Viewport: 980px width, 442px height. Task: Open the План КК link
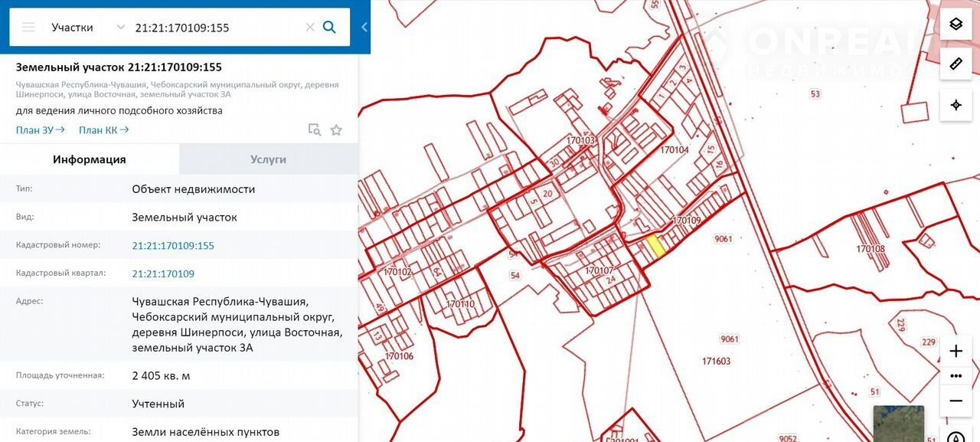coord(103,130)
